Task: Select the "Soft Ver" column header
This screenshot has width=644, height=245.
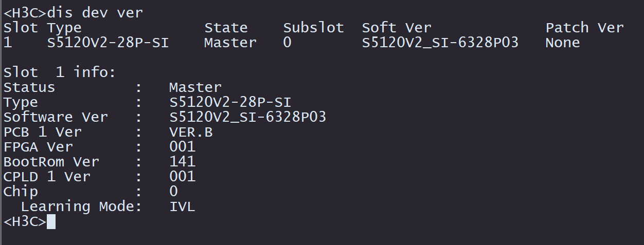Action: tap(397, 28)
